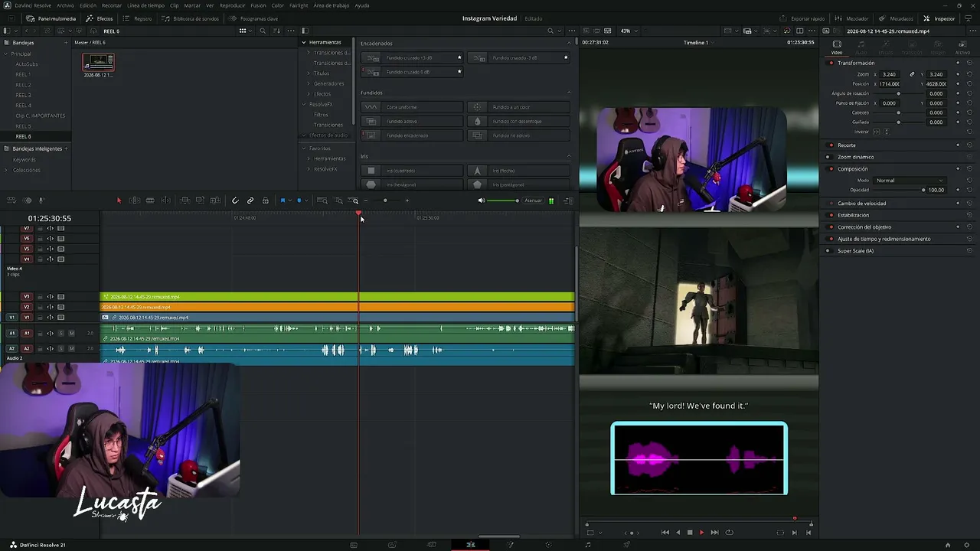Open the Mezclador panel
This screenshot has width=980, height=551.
(x=853, y=18)
